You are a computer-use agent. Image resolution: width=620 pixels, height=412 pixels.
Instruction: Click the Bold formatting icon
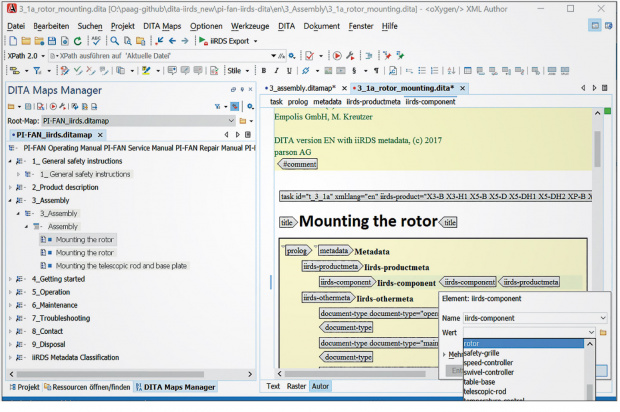tap(263, 71)
